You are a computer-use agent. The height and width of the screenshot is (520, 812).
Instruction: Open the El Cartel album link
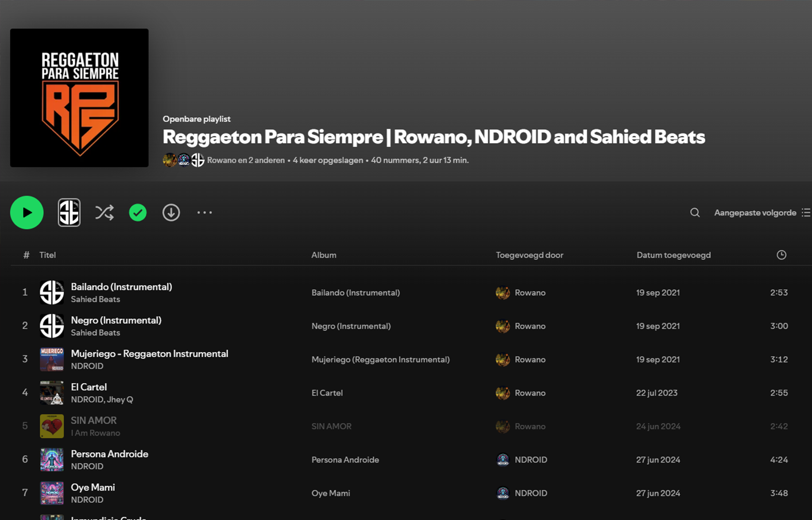click(x=327, y=392)
